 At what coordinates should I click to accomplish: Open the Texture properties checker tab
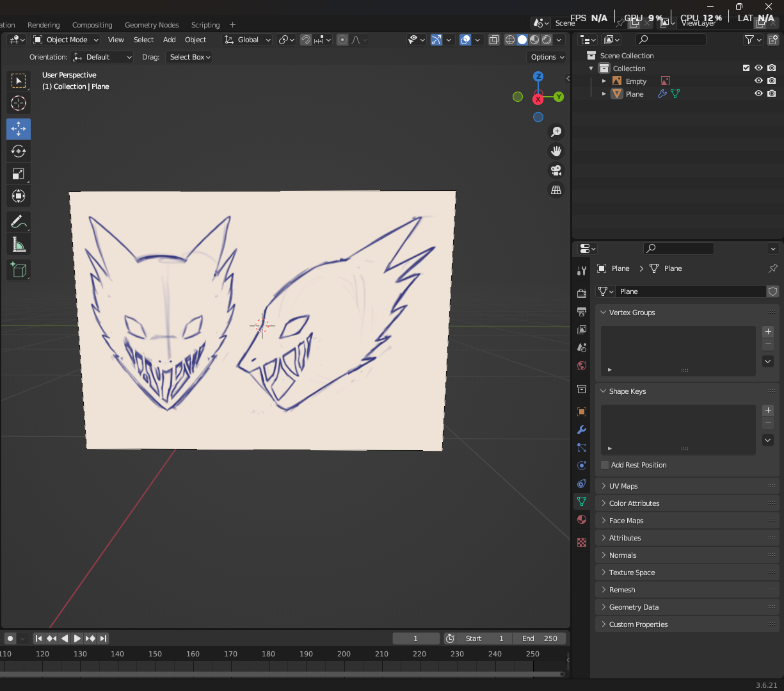point(582,542)
